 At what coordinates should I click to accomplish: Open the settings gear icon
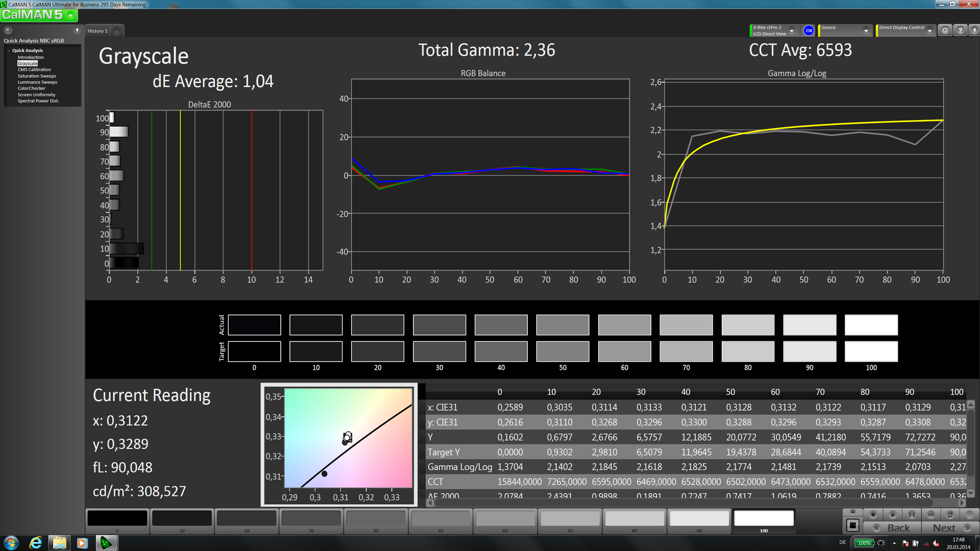point(945,31)
